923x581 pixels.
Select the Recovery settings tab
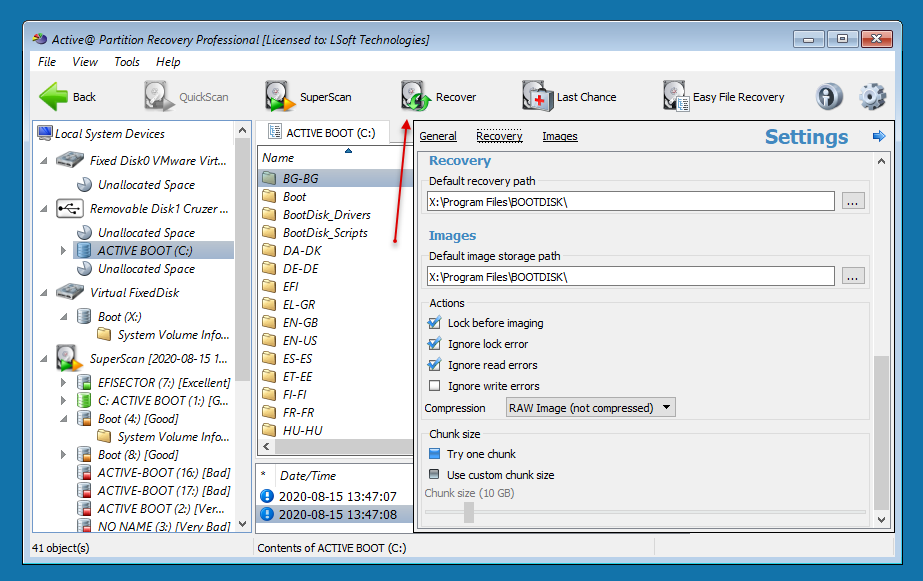click(x=499, y=136)
